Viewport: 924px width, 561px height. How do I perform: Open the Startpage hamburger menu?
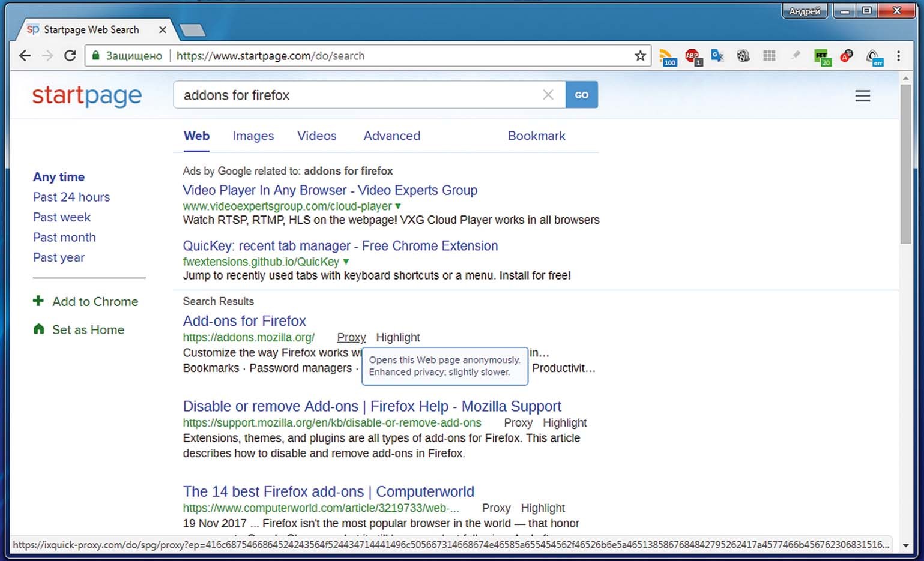click(862, 95)
